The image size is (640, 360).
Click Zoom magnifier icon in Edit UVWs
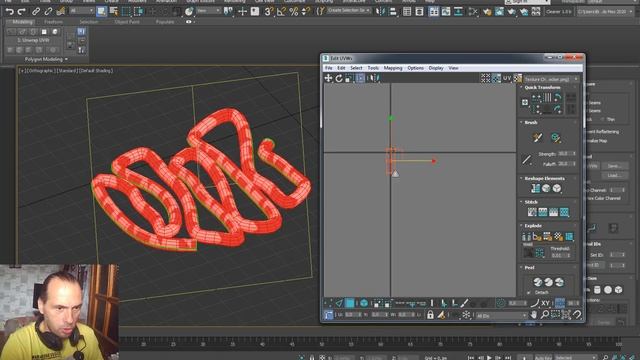(x=544, y=315)
